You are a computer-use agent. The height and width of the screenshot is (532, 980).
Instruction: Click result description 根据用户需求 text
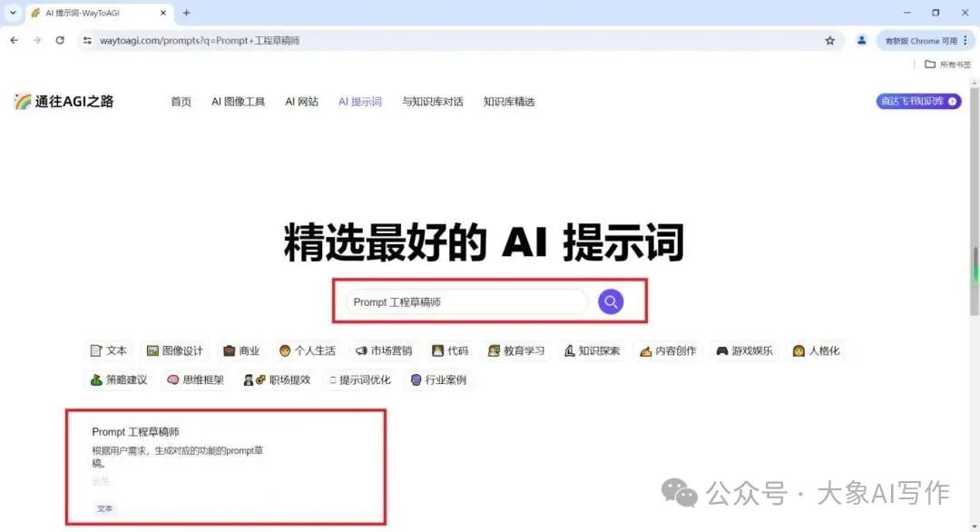point(178,457)
